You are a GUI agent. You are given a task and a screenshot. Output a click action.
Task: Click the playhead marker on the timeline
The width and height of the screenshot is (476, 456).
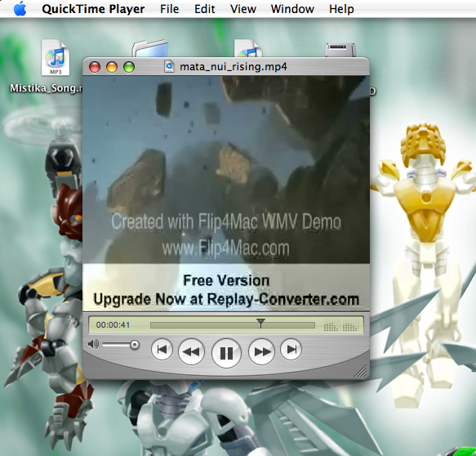[x=260, y=324]
